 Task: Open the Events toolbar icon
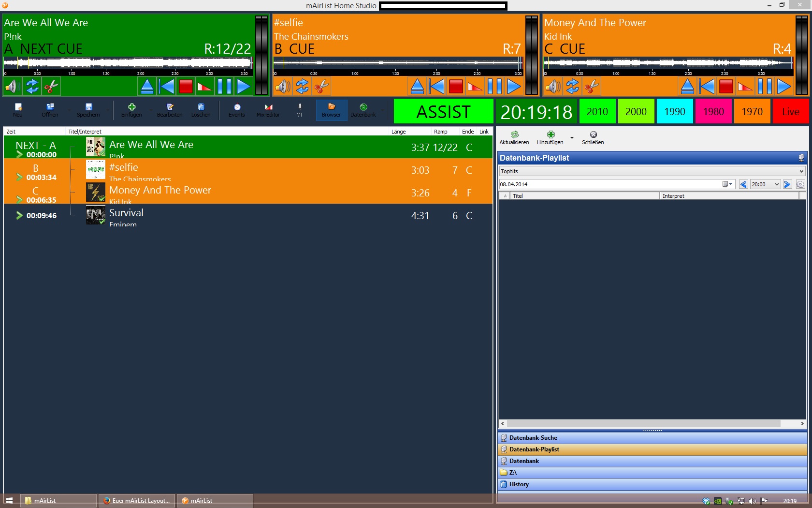point(237,110)
